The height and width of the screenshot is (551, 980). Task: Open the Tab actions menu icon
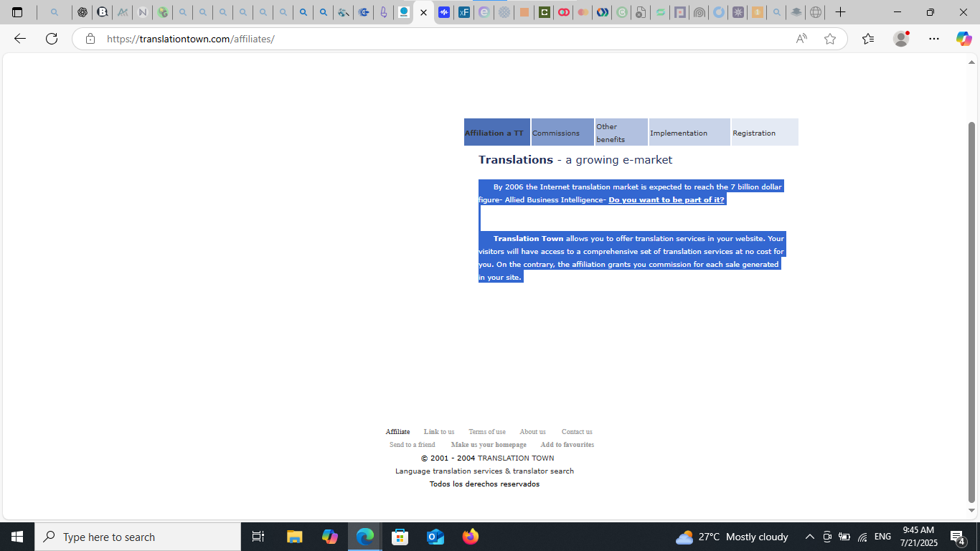click(x=17, y=12)
